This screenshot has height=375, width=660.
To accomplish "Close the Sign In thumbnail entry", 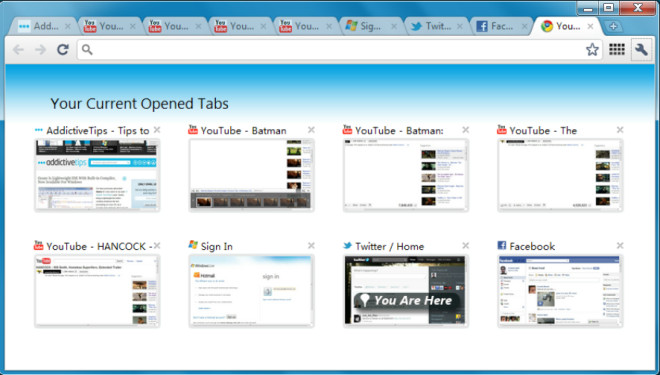I will (311, 245).
